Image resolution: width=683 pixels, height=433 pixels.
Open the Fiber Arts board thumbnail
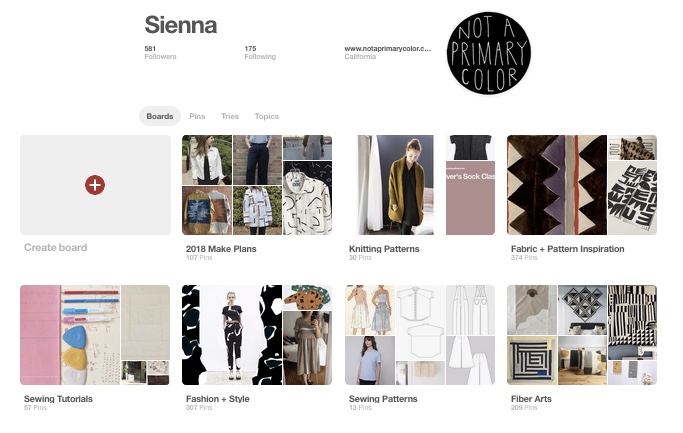click(x=582, y=335)
